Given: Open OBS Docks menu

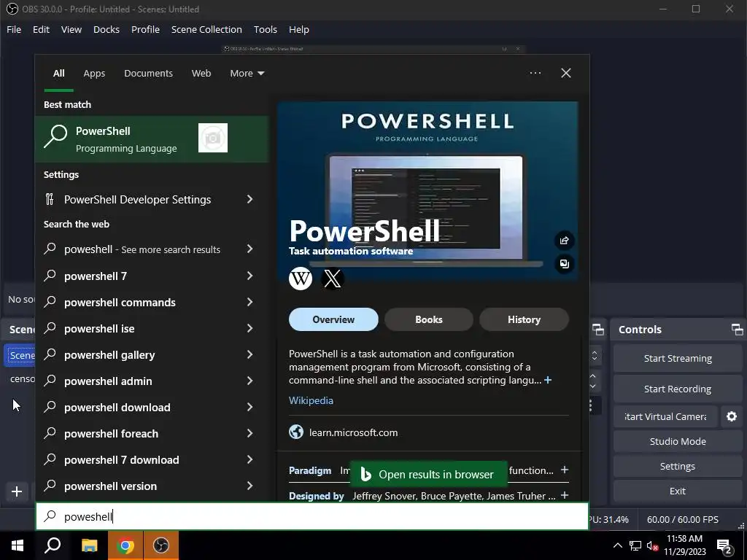Looking at the screenshot, I should coord(107,29).
